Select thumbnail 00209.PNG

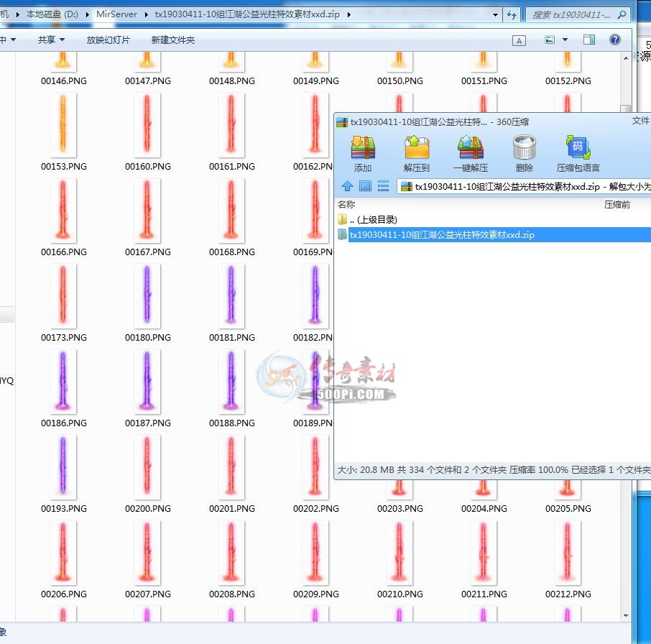pyautogui.click(x=315, y=552)
